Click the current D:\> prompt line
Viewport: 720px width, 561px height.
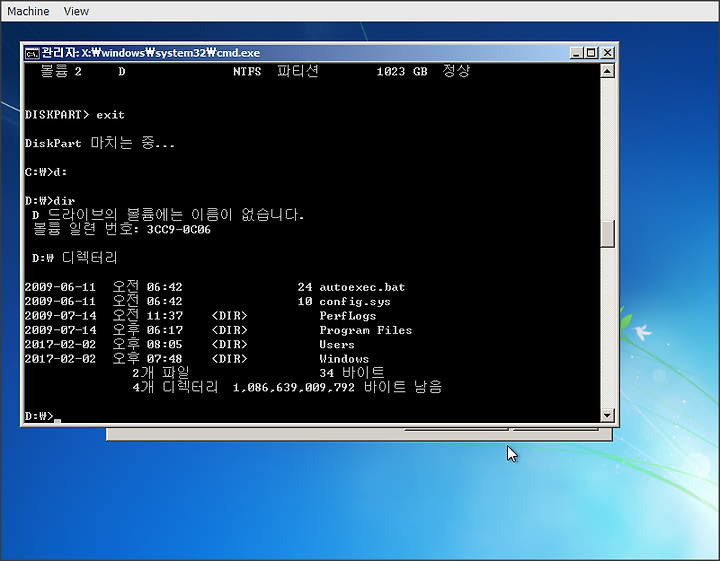point(42,416)
